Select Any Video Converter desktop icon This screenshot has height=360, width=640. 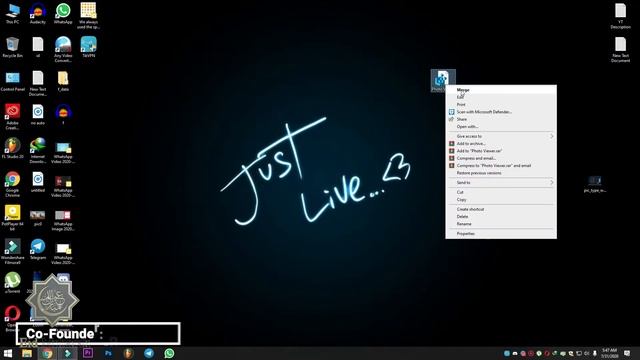tap(63, 49)
